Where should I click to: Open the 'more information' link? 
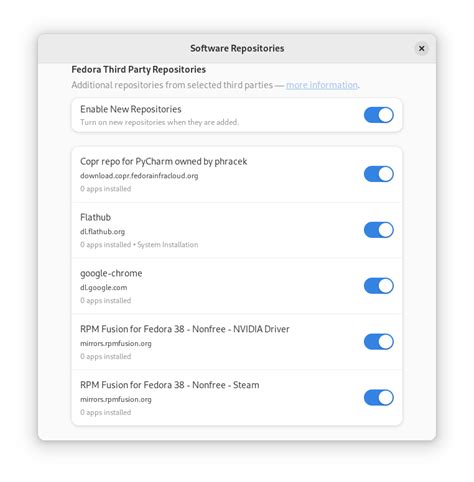tap(322, 85)
